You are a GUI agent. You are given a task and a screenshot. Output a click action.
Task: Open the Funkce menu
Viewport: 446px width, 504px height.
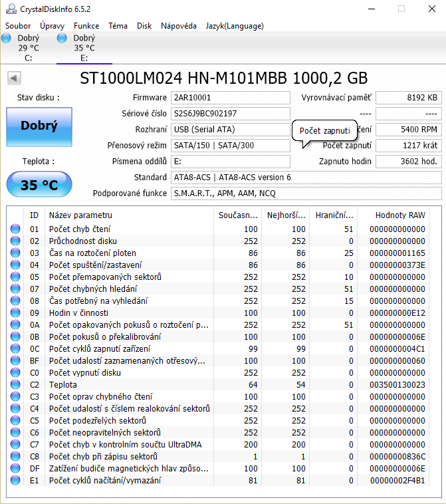[86, 26]
